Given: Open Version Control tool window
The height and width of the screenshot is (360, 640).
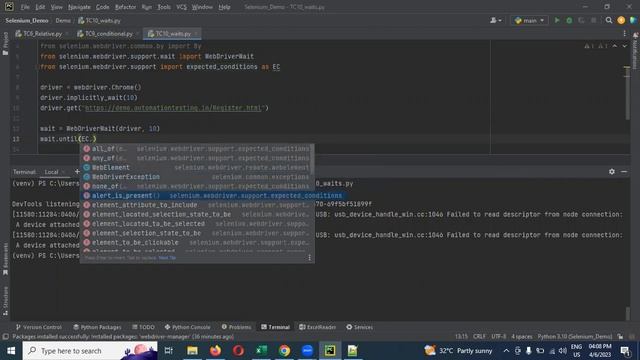Looking at the screenshot, I should tap(39, 327).
